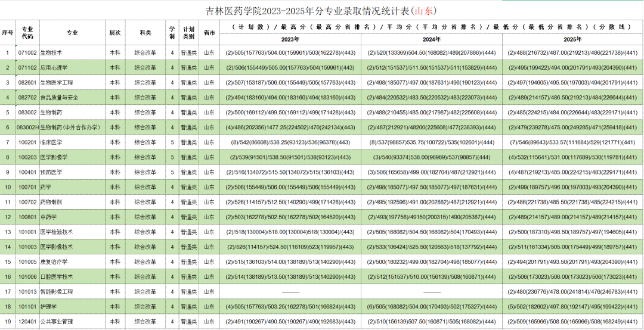Image resolution: width=644 pixels, height=330 pixels.
Task: Click major code 100801
Action: tap(27, 217)
